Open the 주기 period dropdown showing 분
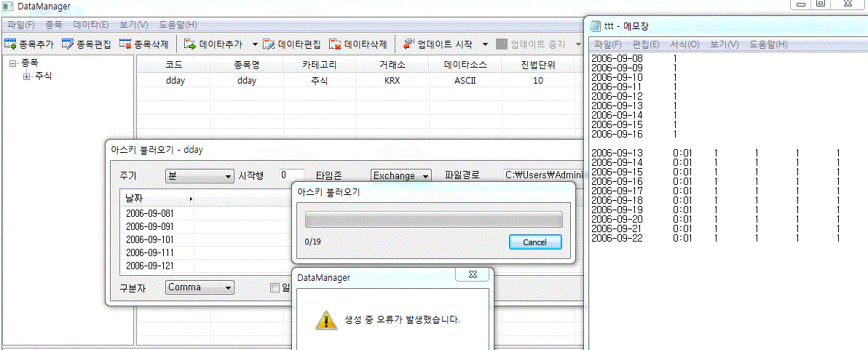 pyautogui.click(x=199, y=175)
